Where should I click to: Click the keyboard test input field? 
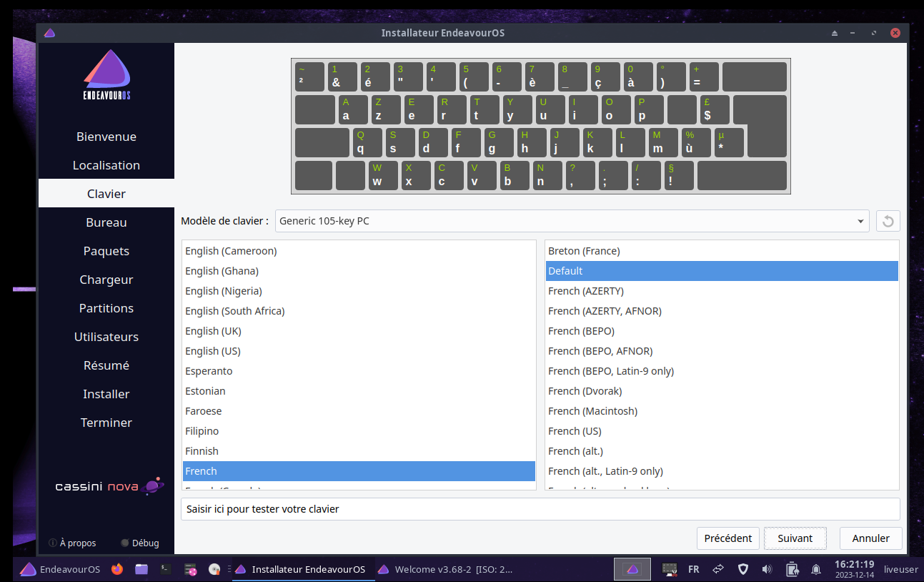540,509
